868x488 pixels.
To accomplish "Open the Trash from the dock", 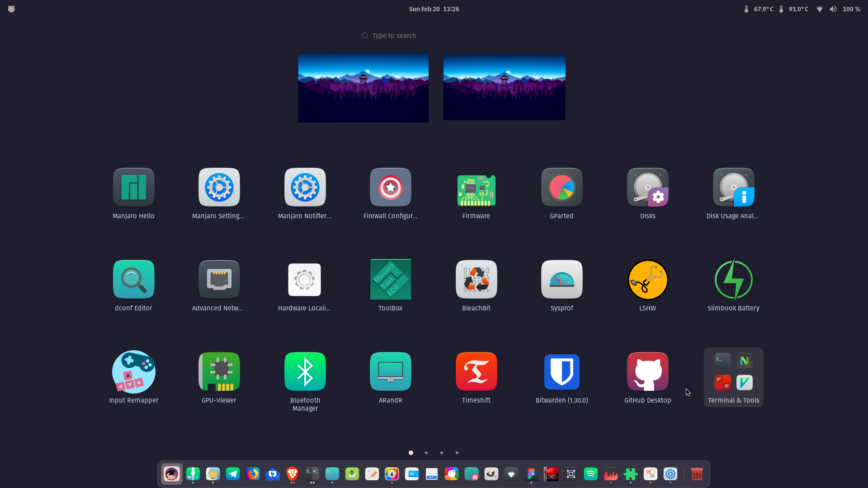I will coord(697,474).
